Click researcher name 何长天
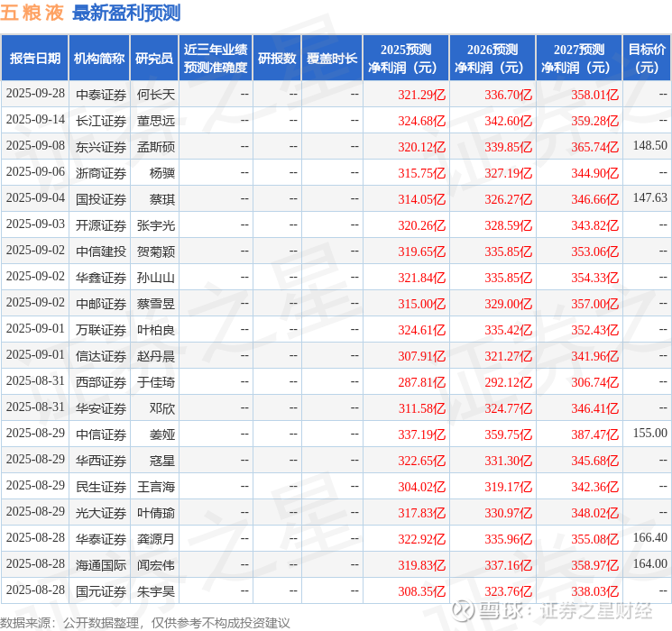The image size is (672, 631). [x=156, y=95]
